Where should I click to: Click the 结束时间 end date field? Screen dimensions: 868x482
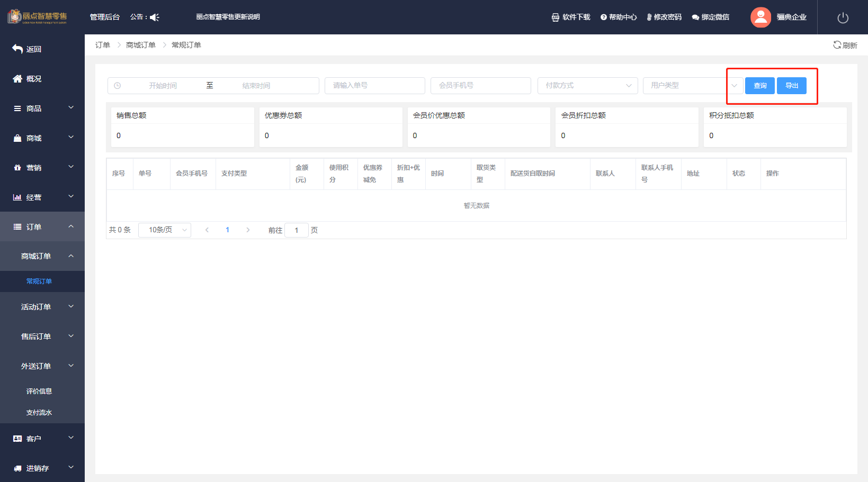(x=256, y=85)
